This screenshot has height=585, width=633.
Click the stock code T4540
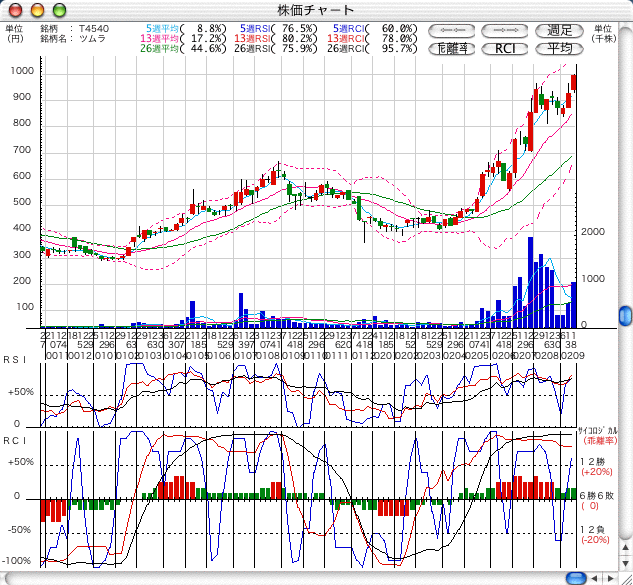tap(94, 29)
